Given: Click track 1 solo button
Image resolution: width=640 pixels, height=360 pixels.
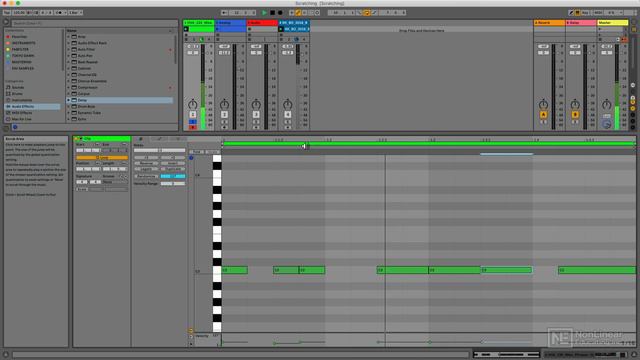Looking at the screenshot, I should 193,122.
